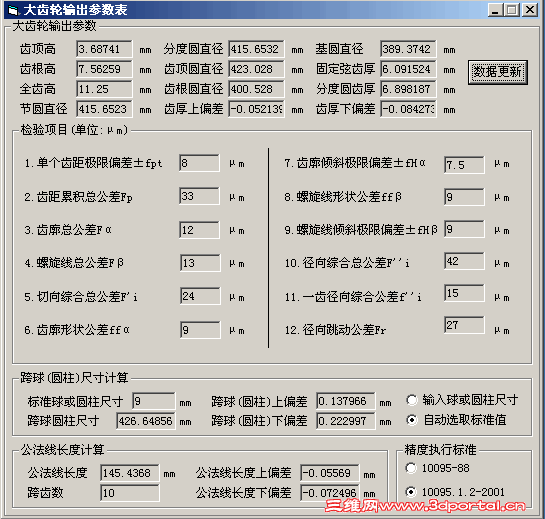Viewport: 545px width, 519px height.
Task: Click the 大齿轮输出参数 group label
Action: pos(55,26)
